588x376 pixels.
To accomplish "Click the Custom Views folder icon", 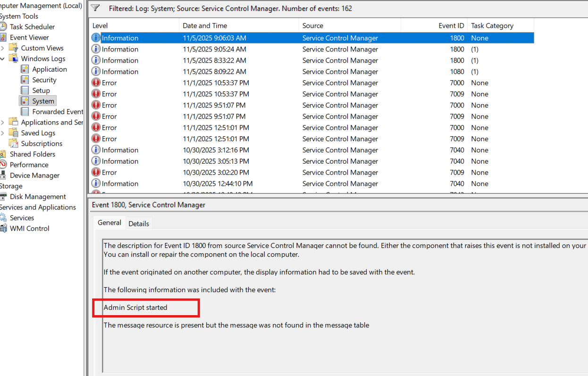I will pyautogui.click(x=14, y=48).
